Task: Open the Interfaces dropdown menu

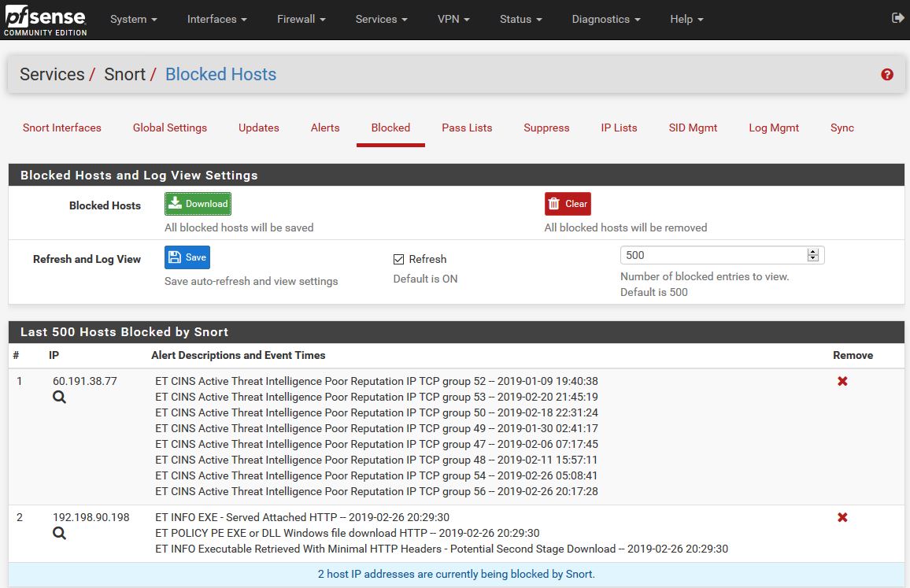Action: 217,19
